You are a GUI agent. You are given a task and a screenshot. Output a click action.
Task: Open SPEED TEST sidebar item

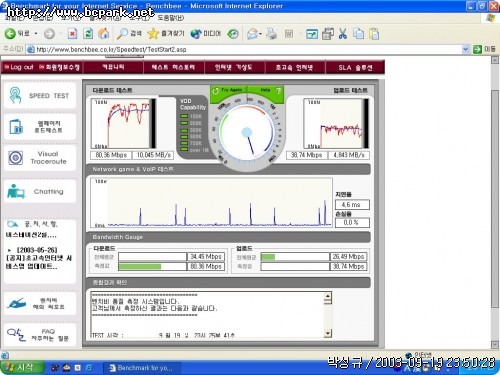[40, 96]
